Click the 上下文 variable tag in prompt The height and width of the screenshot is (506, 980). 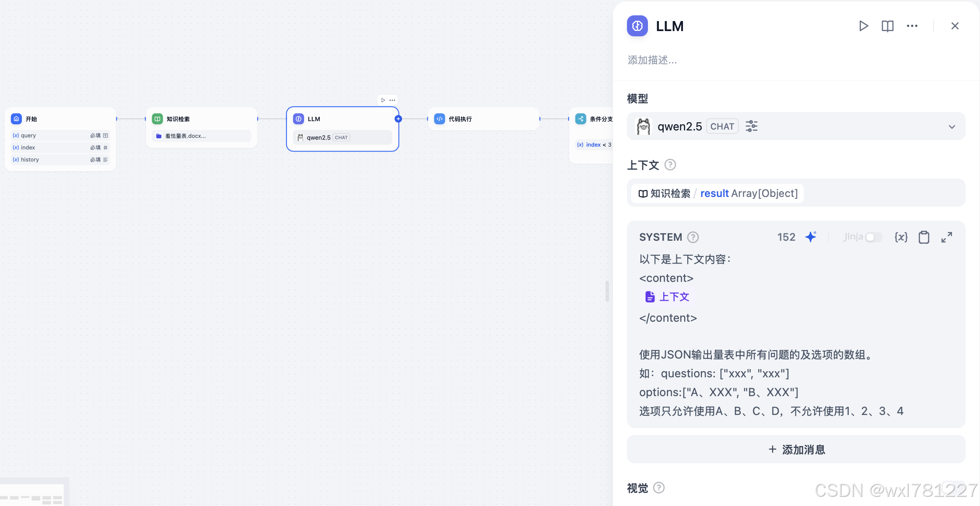point(667,297)
